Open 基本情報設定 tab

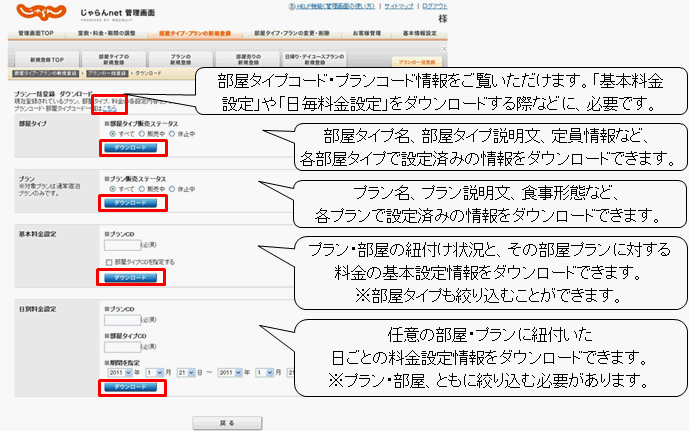(420, 33)
